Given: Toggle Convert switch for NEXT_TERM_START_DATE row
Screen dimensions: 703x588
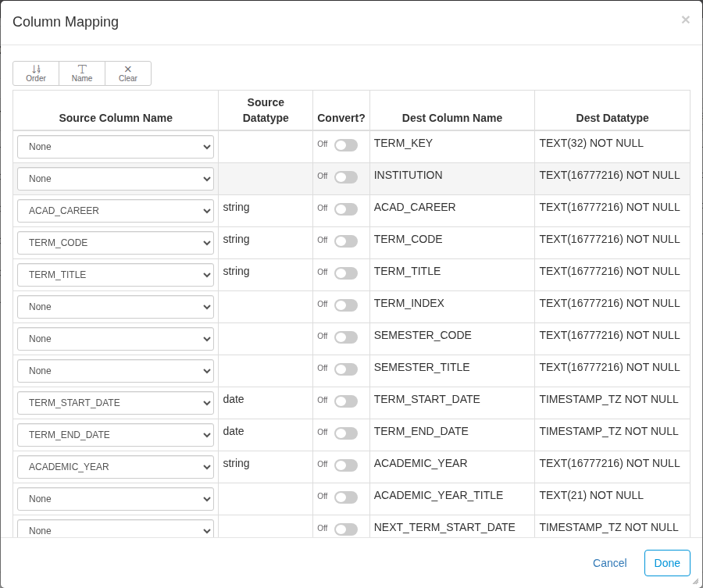Looking at the screenshot, I should (x=346, y=529).
